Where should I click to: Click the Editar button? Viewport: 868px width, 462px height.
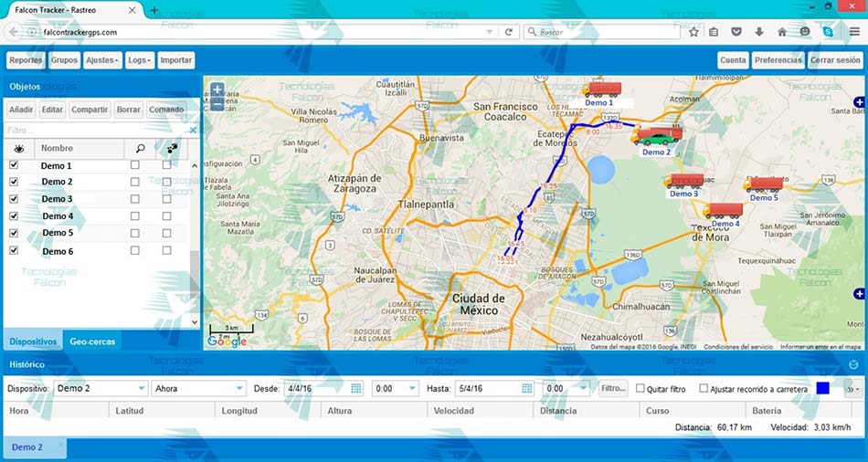52,110
